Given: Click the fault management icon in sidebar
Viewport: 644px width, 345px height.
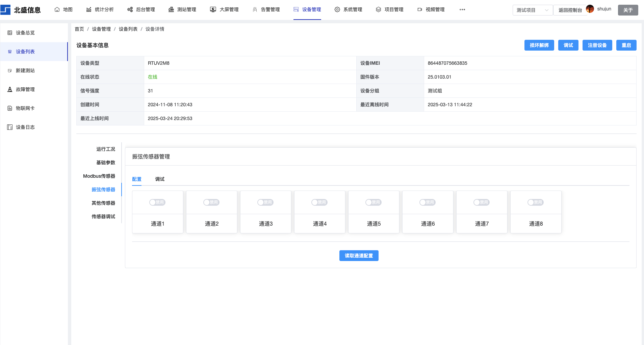Looking at the screenshot, I should (x=10, y=89).
